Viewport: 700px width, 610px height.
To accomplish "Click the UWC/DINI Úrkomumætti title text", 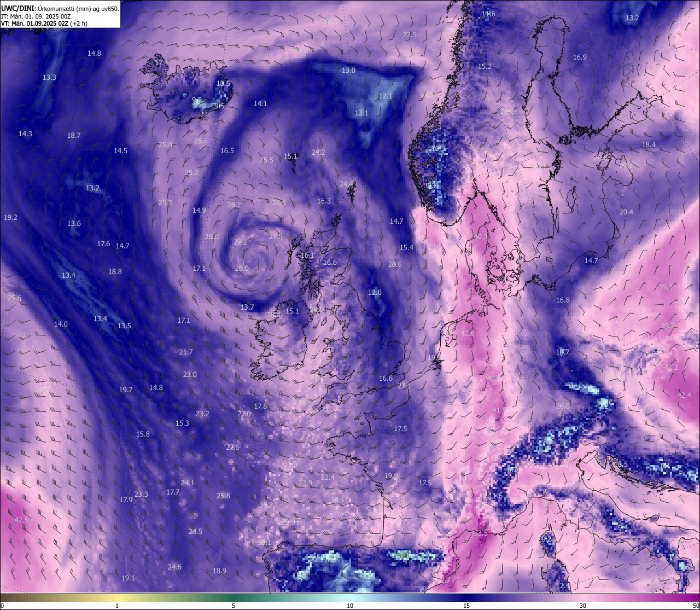I will tap(60, 8).
